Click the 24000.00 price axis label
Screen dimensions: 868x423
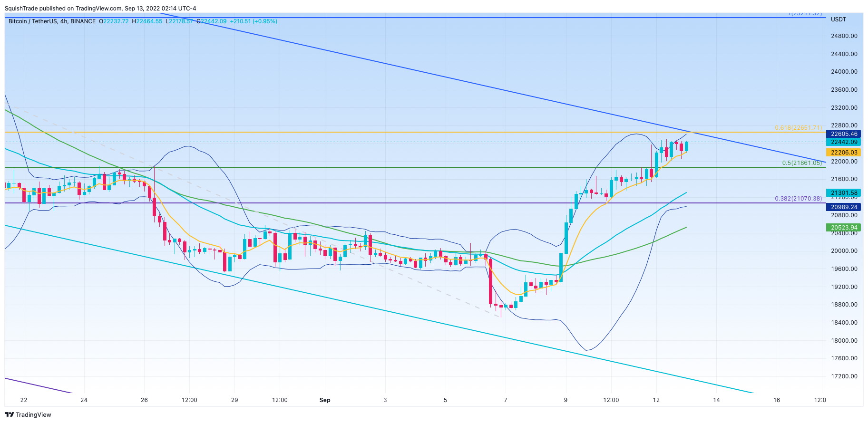coord(844,72)
